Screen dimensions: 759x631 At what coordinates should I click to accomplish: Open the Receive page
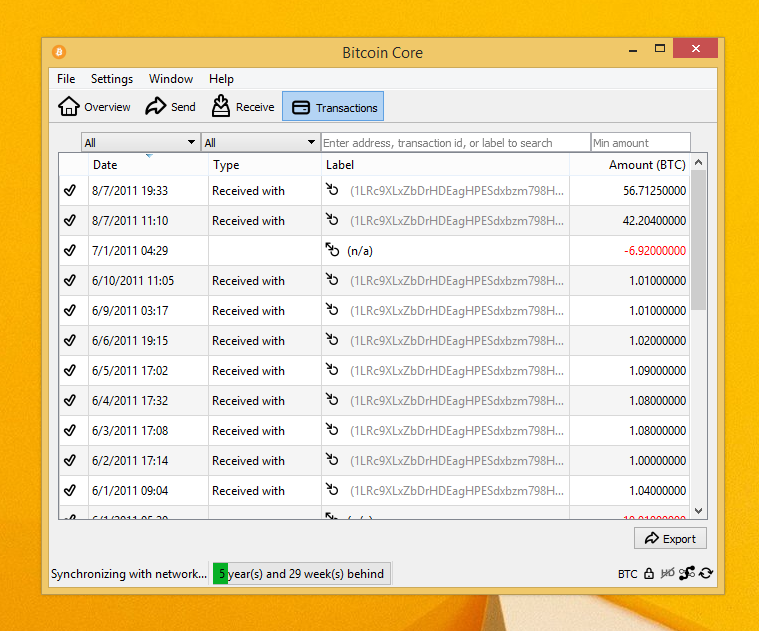click(x=243, y=106)
